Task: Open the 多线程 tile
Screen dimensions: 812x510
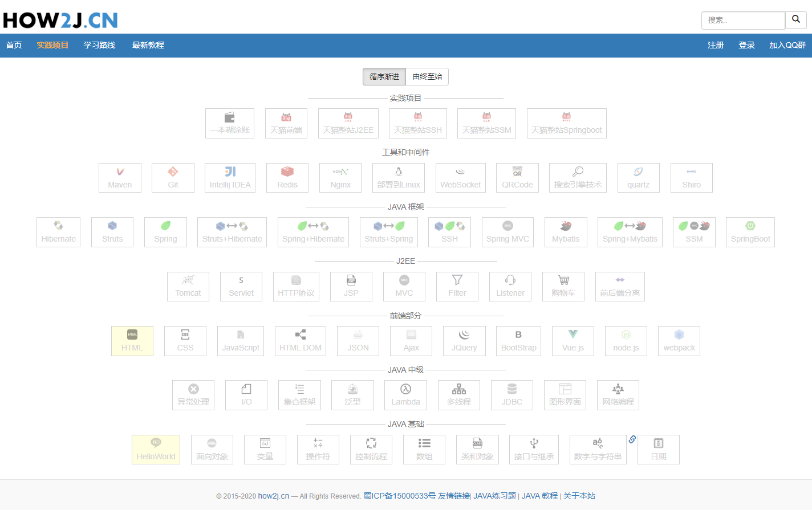Action: [x=459, y=395]
